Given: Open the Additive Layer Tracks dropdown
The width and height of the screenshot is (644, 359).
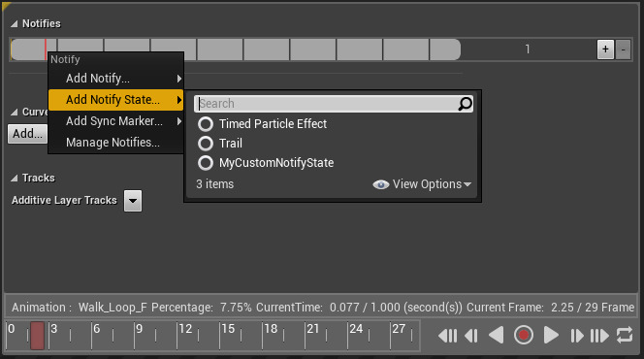Looking at the screenshot, I should tap(133, 201).
